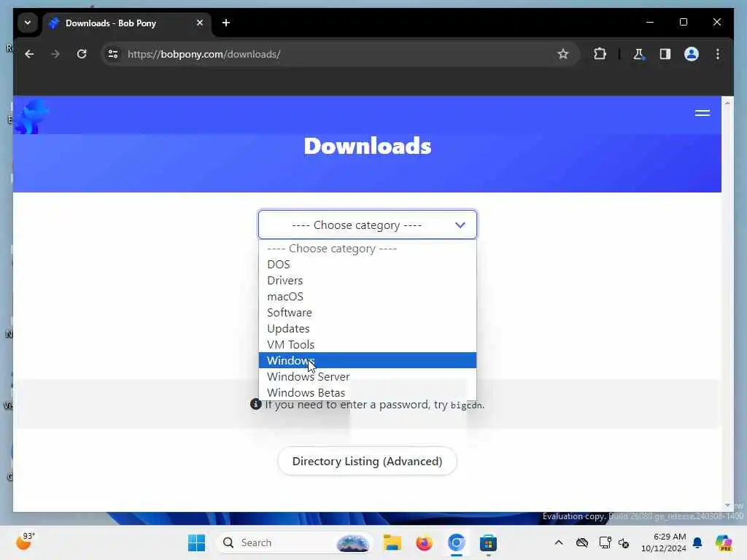Click the muted volume tray icon
747x560 pixels.
click(624, 542)
